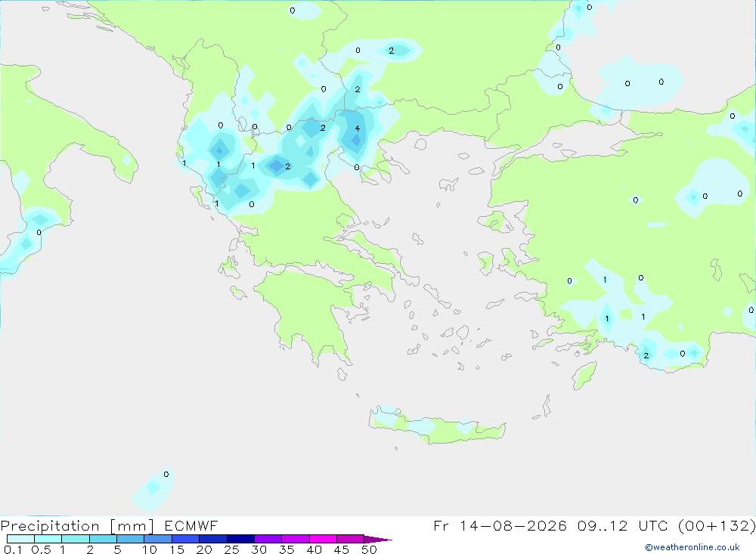Select the legend swatch between 10 and 15
The image size is (756, 554).
tap(158, 539)
